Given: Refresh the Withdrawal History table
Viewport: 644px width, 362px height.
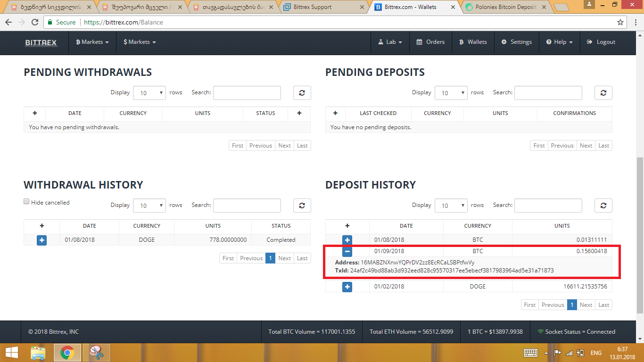Looking at the screenshot, I should click(302, 206).
